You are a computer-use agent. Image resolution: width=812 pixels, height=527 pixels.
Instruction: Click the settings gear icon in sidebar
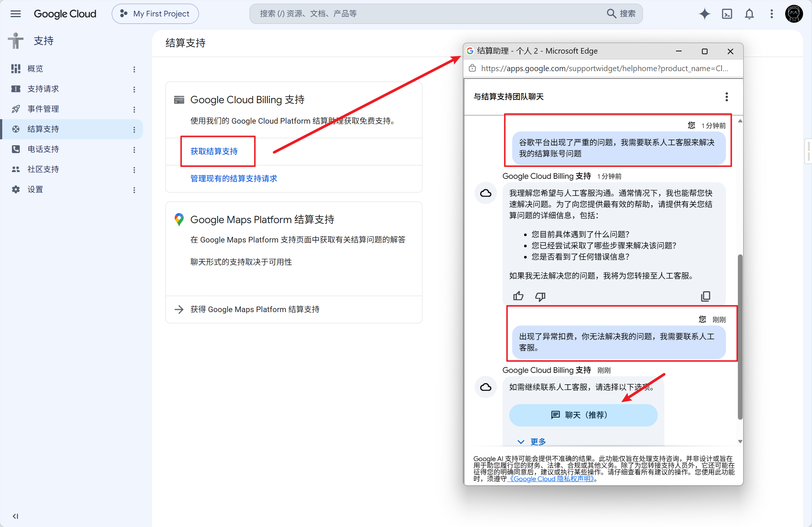pyautogui.click(x=16, y=189)
